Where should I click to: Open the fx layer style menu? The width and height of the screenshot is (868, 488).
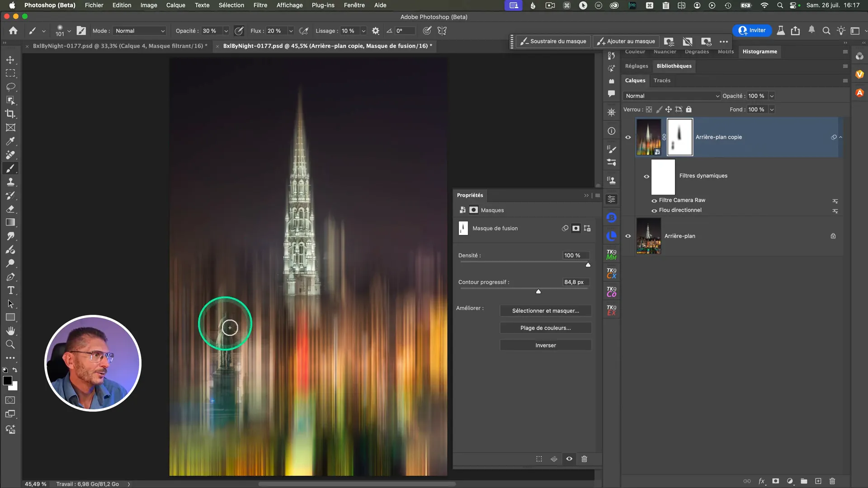pos(761,481)
